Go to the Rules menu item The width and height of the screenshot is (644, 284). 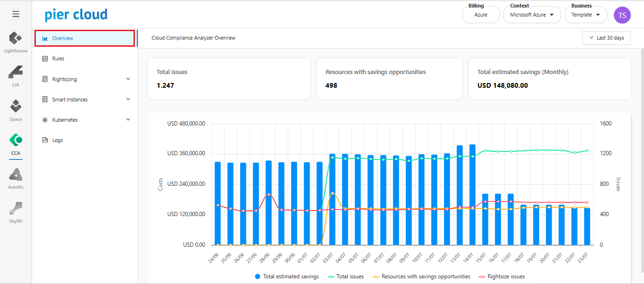tap(58, 58)
